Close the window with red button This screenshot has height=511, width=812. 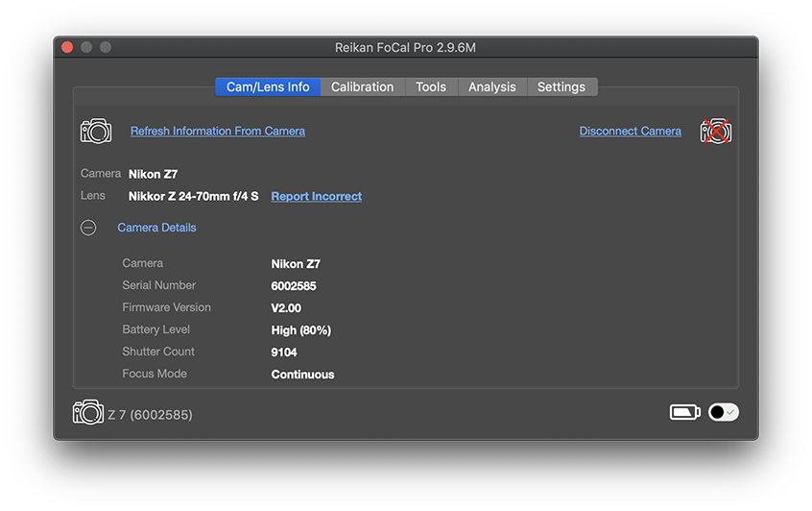coord(67,47)
